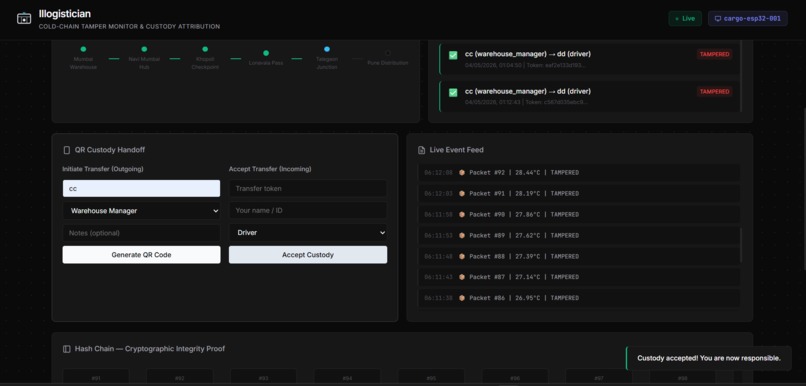Click the Pune Distribution route stop dot
This screenshot has height=386, width=806.
click(x=388, y=53)
